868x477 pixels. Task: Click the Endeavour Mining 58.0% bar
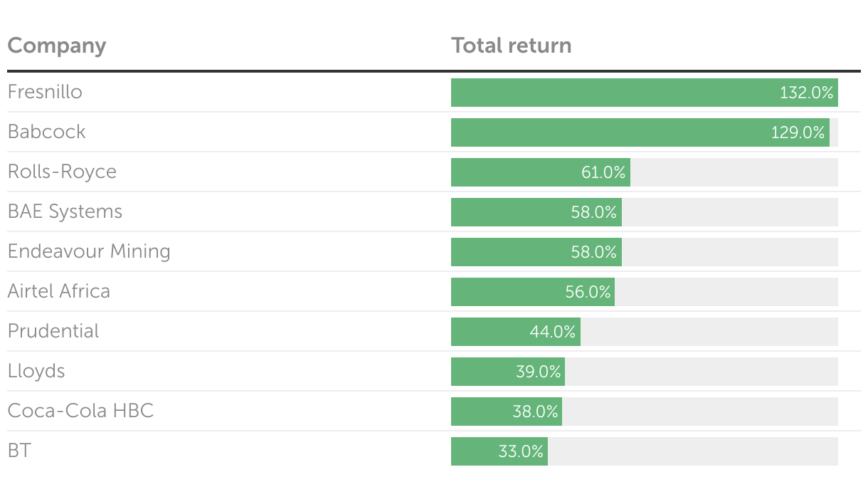click(x=536, y=252)
